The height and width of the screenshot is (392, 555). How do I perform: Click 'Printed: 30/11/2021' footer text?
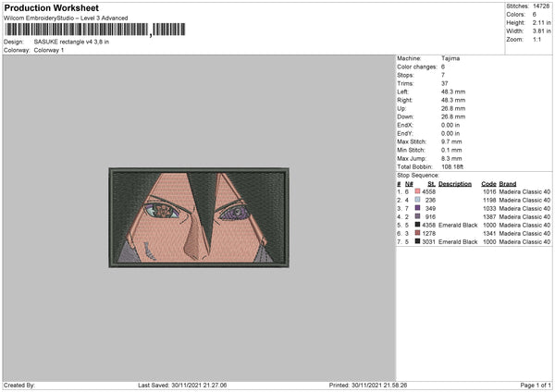368,385
